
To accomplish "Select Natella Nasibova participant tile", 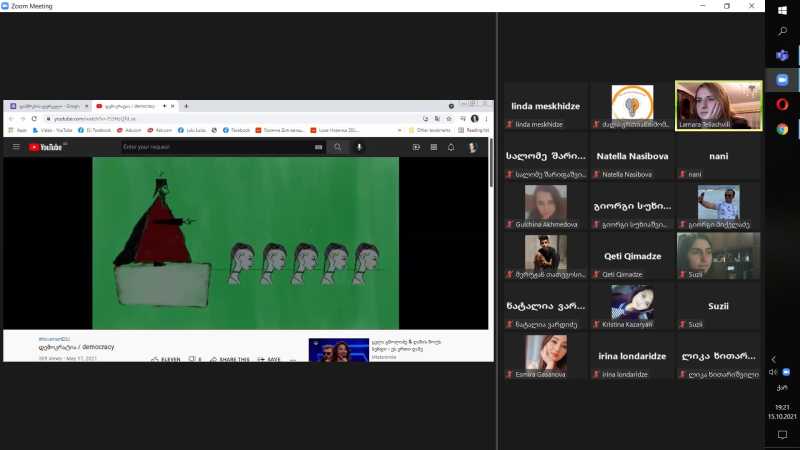I will 632,156.
